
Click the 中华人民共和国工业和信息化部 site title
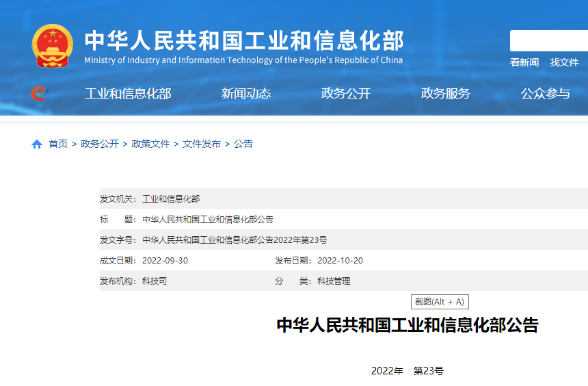244,40
